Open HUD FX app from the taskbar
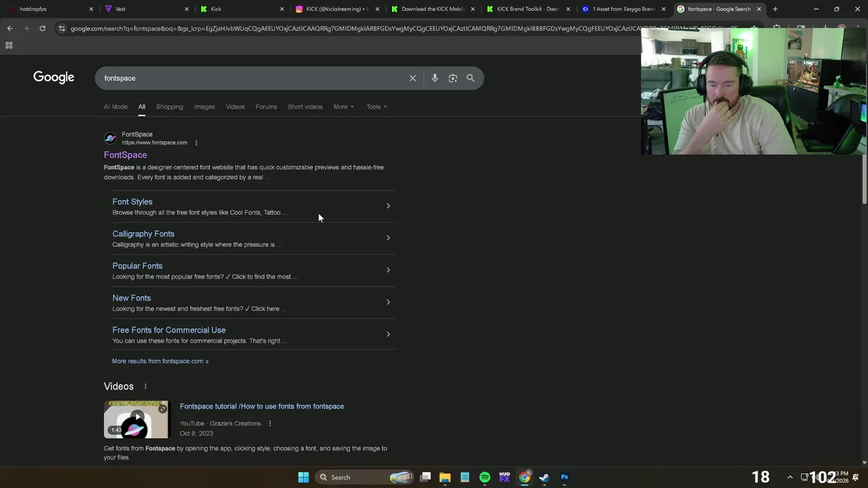 505,477
